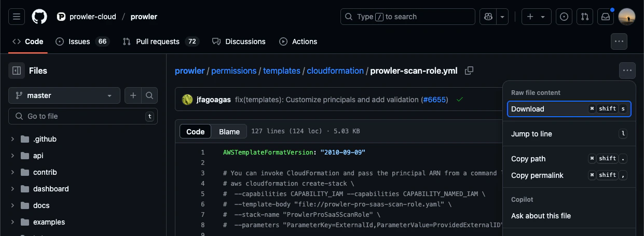Switch to the Issues tab

pos(83,41)
